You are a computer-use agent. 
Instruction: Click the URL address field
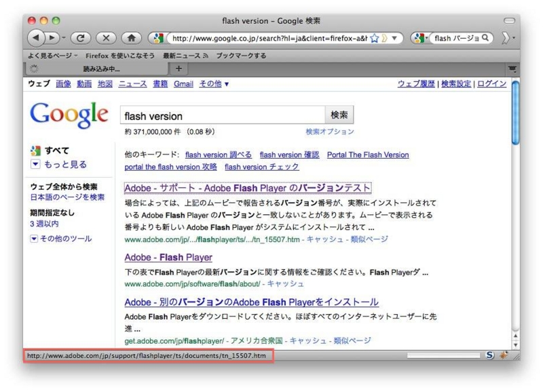coord(269,38)
